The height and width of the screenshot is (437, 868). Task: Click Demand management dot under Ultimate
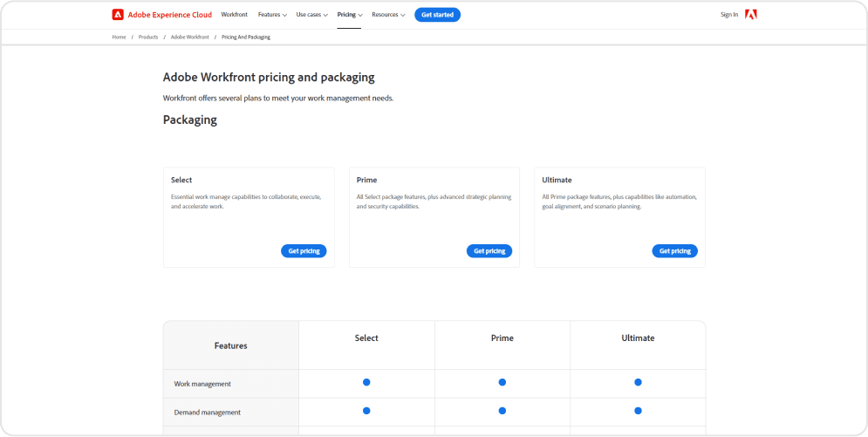click(638, 411)
